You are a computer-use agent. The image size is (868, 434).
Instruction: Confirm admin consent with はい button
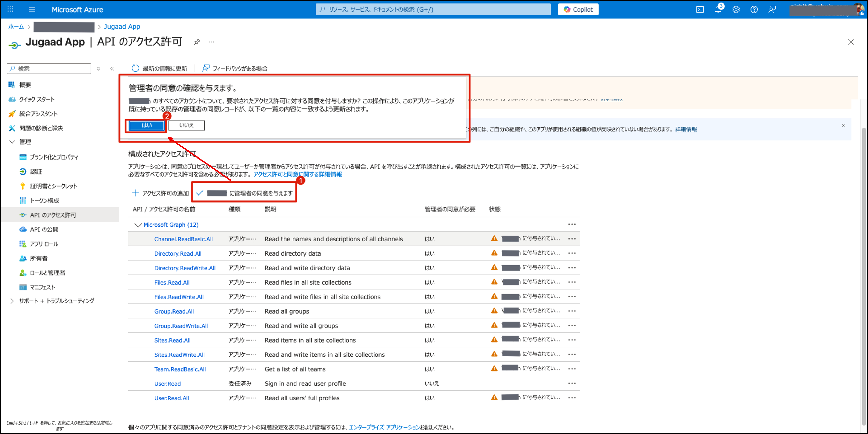coord(147,125)
